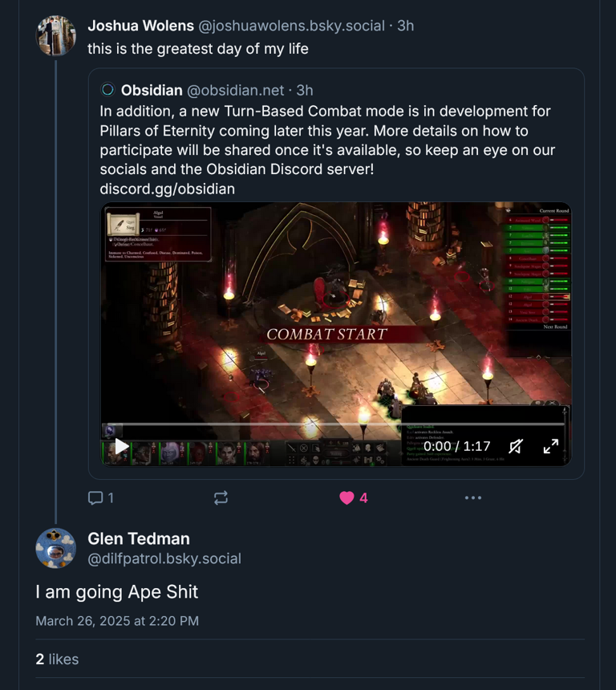Open the three-dot more options icon
The width and height of the screenshot is (616, 690).
pyautogui.click(x=473, y=497)
